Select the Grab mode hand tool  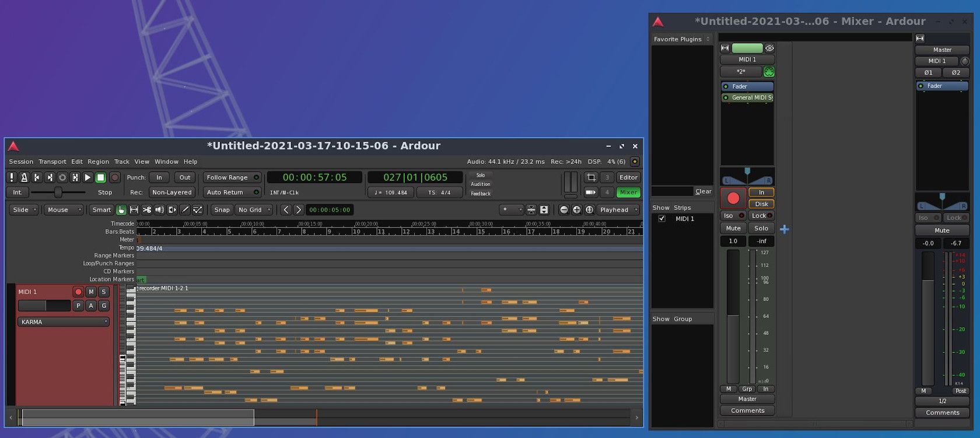tap(121, 210)
